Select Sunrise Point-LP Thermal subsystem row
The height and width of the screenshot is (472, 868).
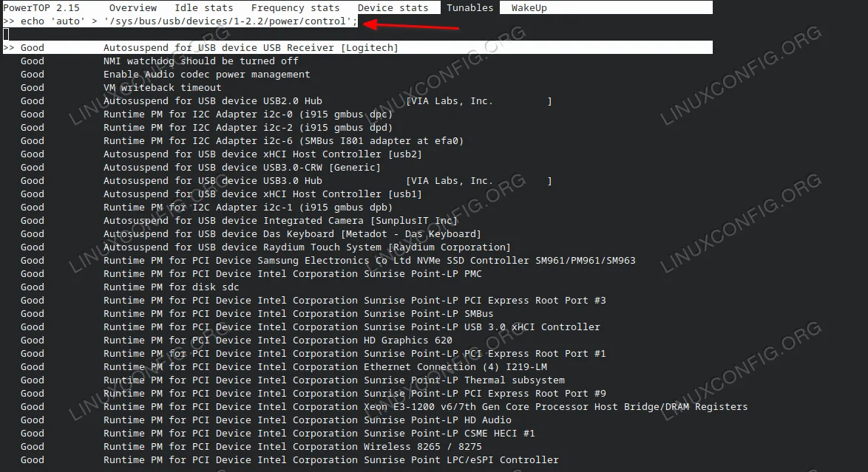pos(292,380)
